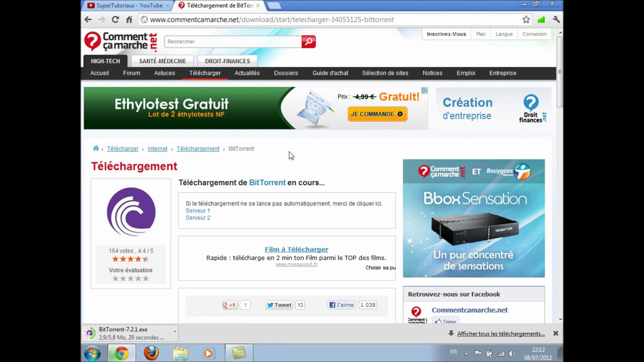Open media player taskbar icon
The image size is (644, 362).
(209, 353)
